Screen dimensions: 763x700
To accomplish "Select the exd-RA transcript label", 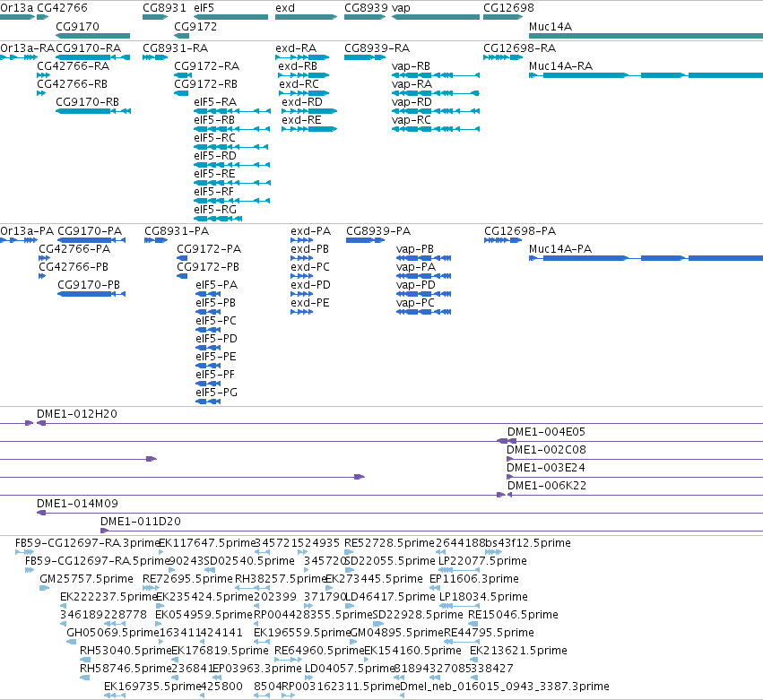I will 296,48.
